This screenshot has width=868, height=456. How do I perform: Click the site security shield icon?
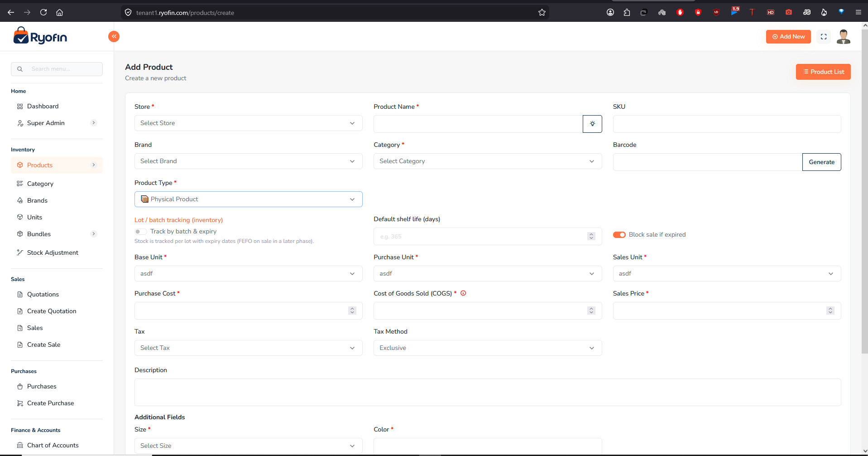128,12
